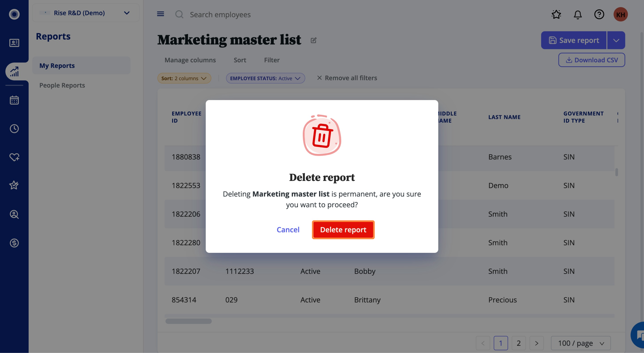Expand the Employee Status: Active filter chip
The height and width of the screenshot is (353, 644).
pyautogui.click(x=265, y=78)
